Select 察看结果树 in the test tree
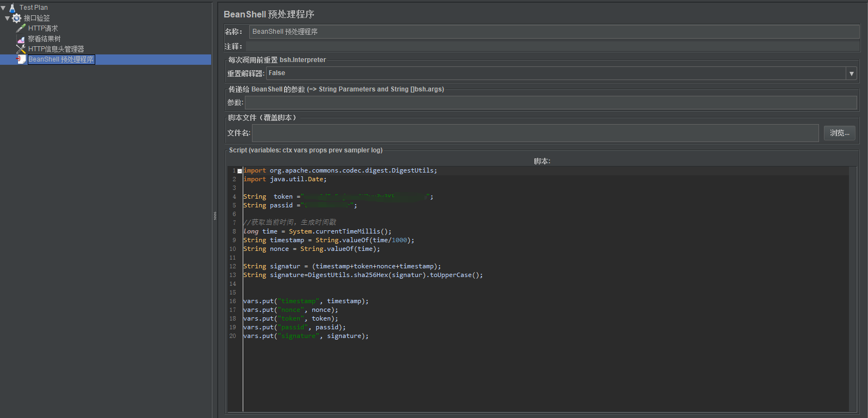The image size is (868, 418). [x=44, y=39]
